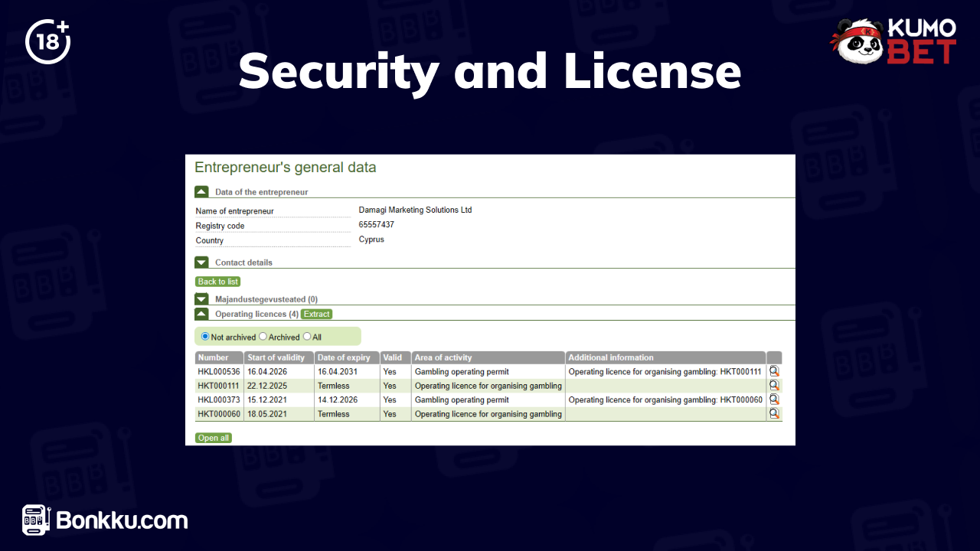Click the 18+ age restriction icon
Image resolution: width=980 pixels, height=551 pixels.
pos(47,41)
